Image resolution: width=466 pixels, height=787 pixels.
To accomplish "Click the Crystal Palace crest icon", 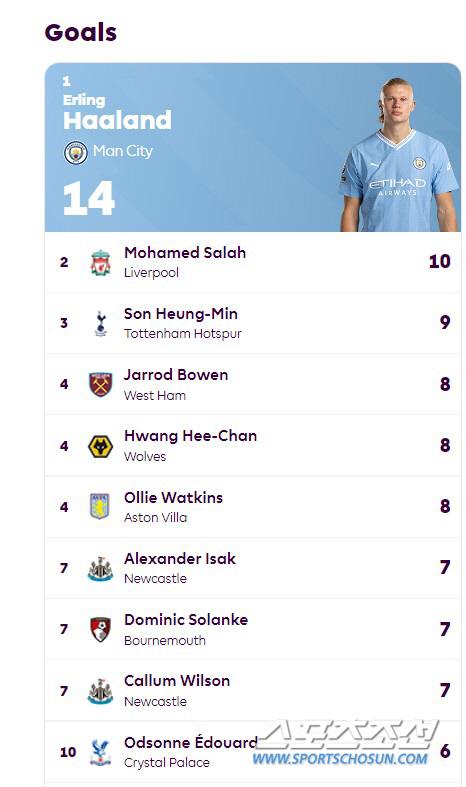I will (100, 752).
